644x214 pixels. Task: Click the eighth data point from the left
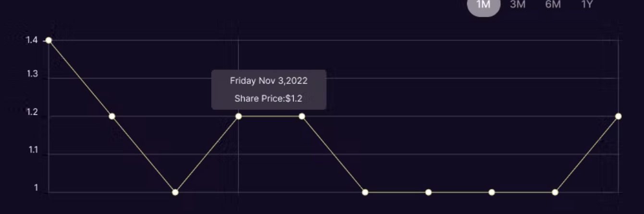coord(492,192)
